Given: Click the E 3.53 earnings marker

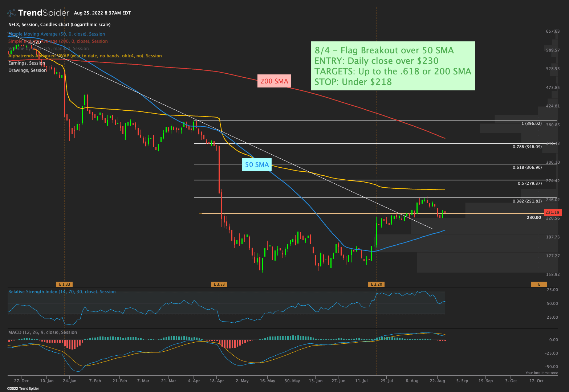Looking at the screenshot, I should [x=219, y=284].
